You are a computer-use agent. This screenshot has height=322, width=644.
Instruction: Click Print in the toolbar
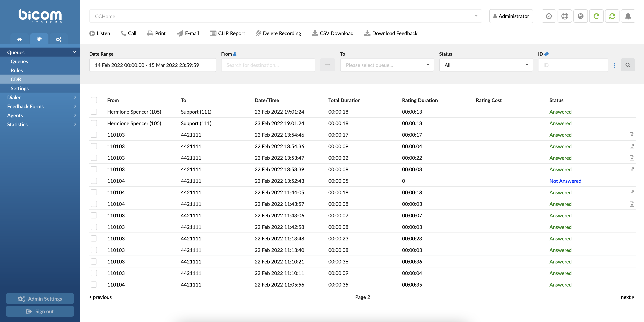(x=156, y=33)
